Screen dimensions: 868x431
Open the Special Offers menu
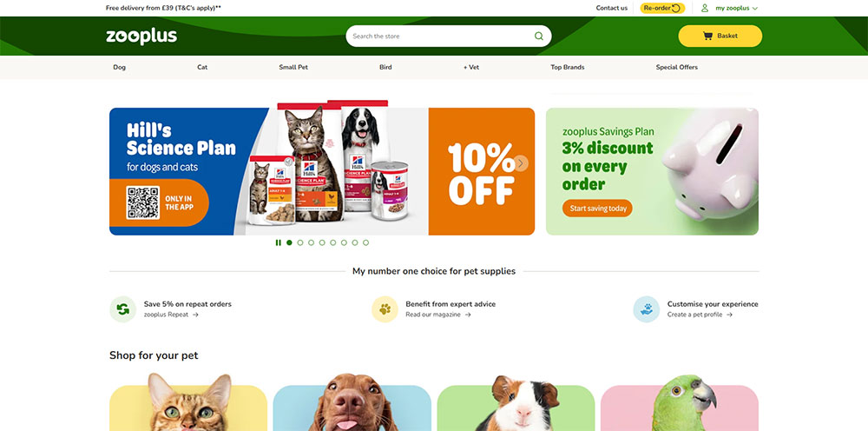pos(676,67)
